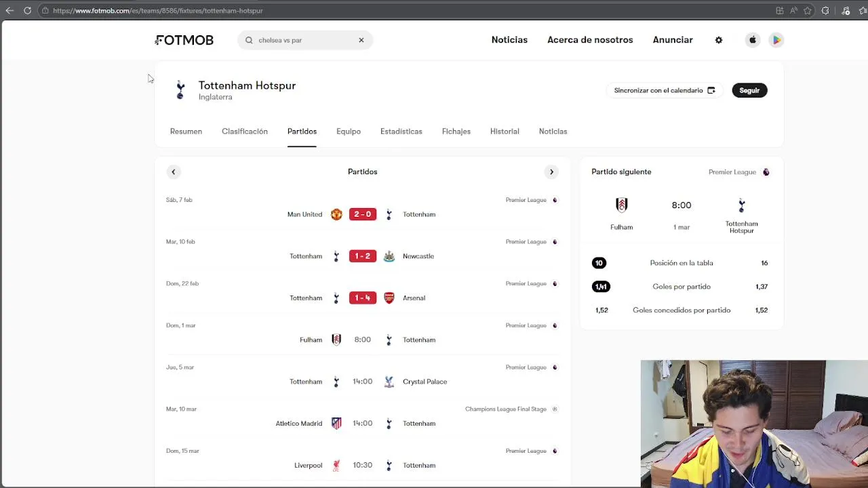Viewport: 868px width, 488px height.
Task: Open Atletico Madrid vs Tottenham 14:00 match
Action: click(x=362, y=423)
